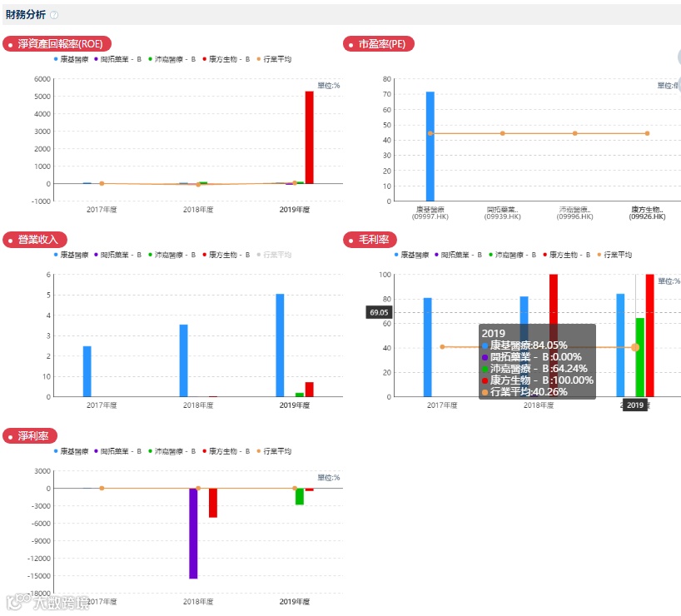
Task: Select the green 2019 bar in 毛利率 chart
Action: [640, 357]
